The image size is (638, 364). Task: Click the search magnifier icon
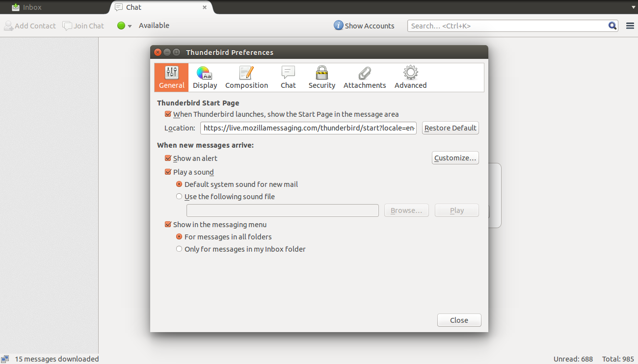(x=612, y=26)
